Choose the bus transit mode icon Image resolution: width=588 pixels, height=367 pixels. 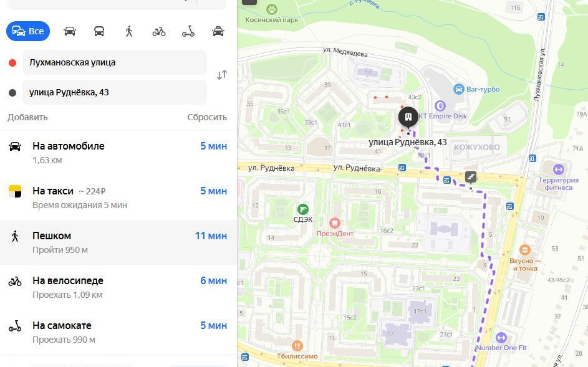click(x=99, y=31)
